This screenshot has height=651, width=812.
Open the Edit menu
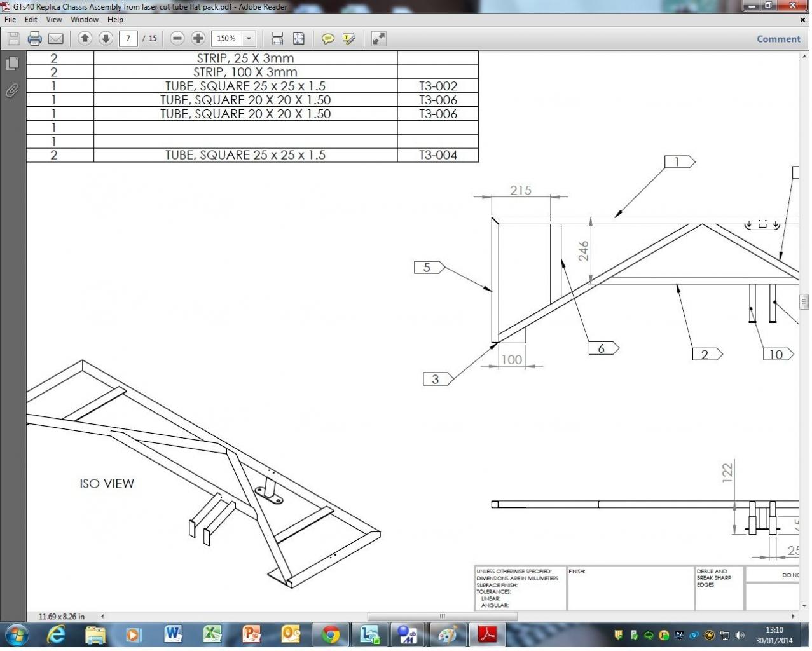(31, 20)
